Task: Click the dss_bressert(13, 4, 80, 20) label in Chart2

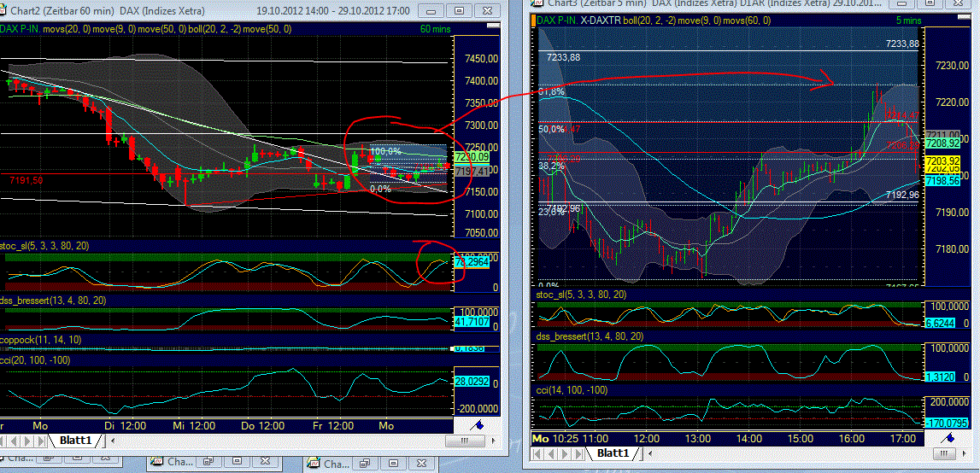Action: (x=53, y=301)
